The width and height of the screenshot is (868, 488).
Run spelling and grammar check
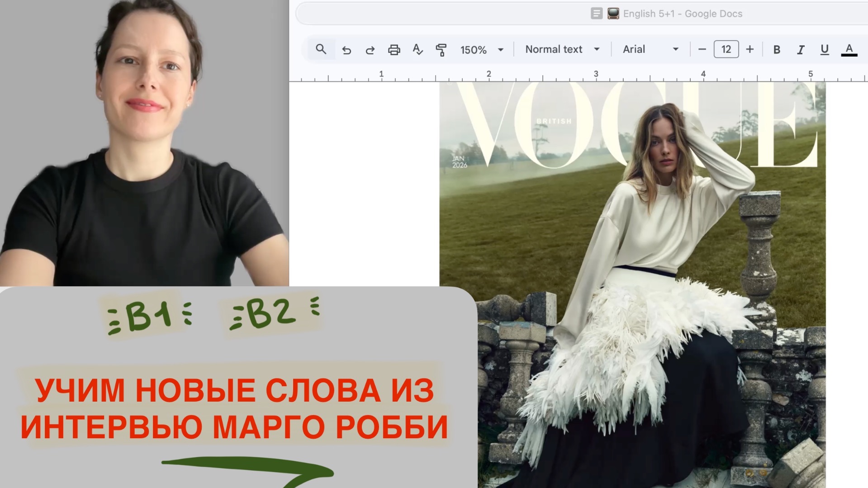point(417,50)
